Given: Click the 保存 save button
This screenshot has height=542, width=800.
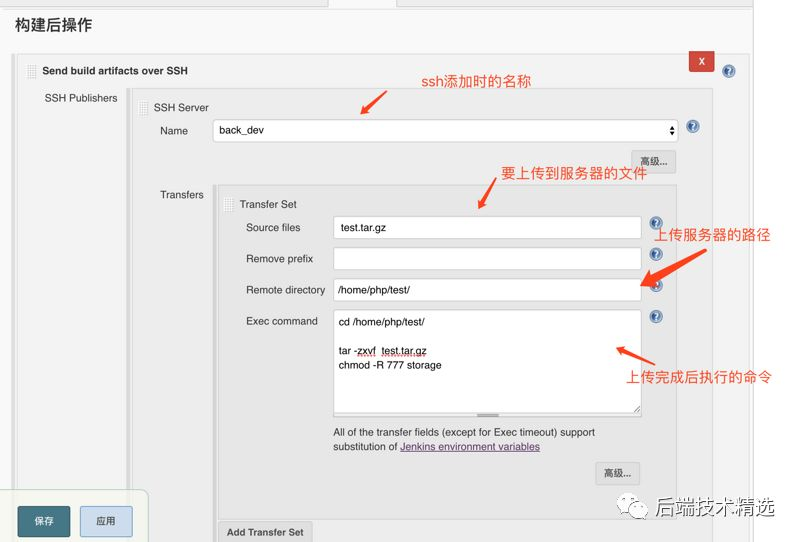Looking at the screenshot, I should pyautogui.click(x=44, y=521).
